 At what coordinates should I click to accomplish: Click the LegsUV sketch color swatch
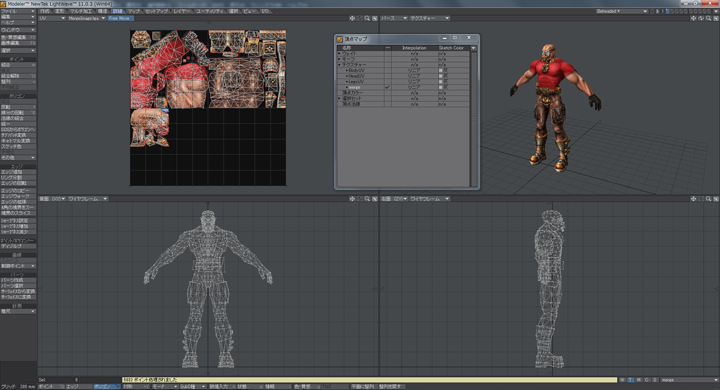pos(441,82)
